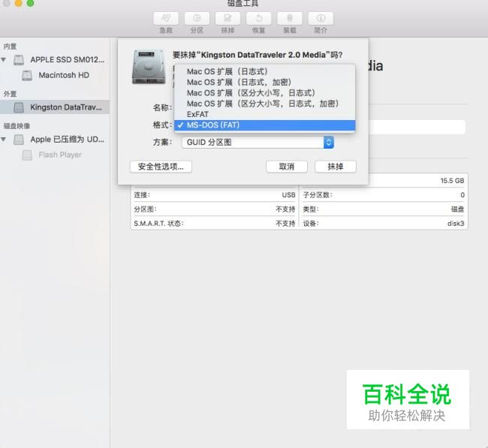Click the 连接 USB info row
This screenshot has height=448, width=488.
point(215,195)
